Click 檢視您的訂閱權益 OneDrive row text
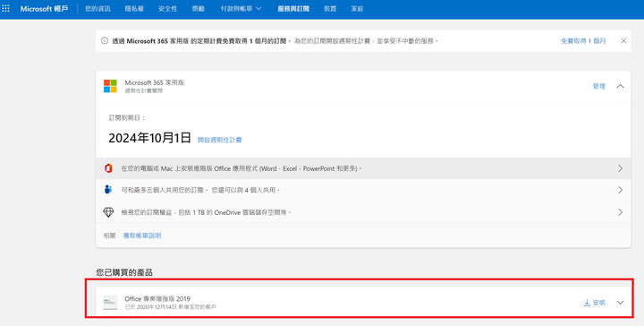This screenshot has width=644, height=326. [206, 212]
